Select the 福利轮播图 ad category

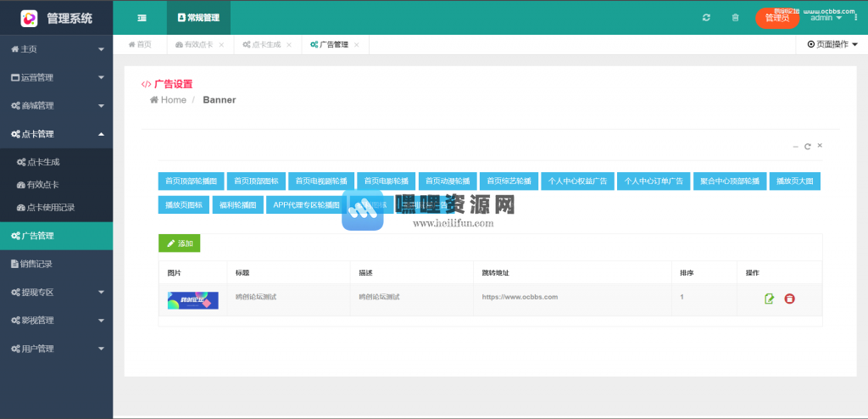point(238,204)
